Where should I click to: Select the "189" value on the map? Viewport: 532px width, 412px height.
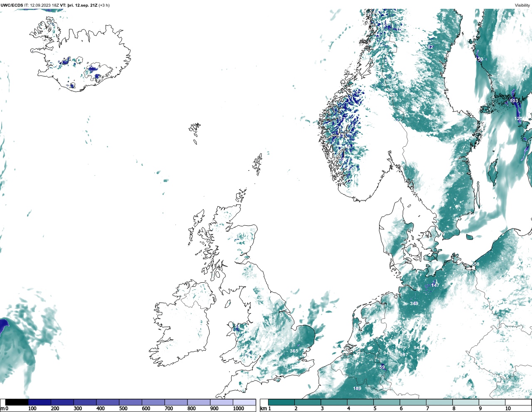coord(357,388)
